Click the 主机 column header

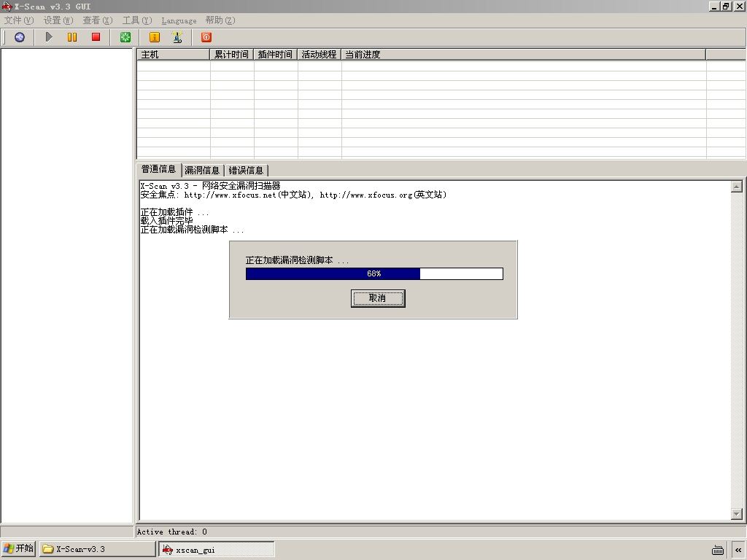click(x=174, y=54)
